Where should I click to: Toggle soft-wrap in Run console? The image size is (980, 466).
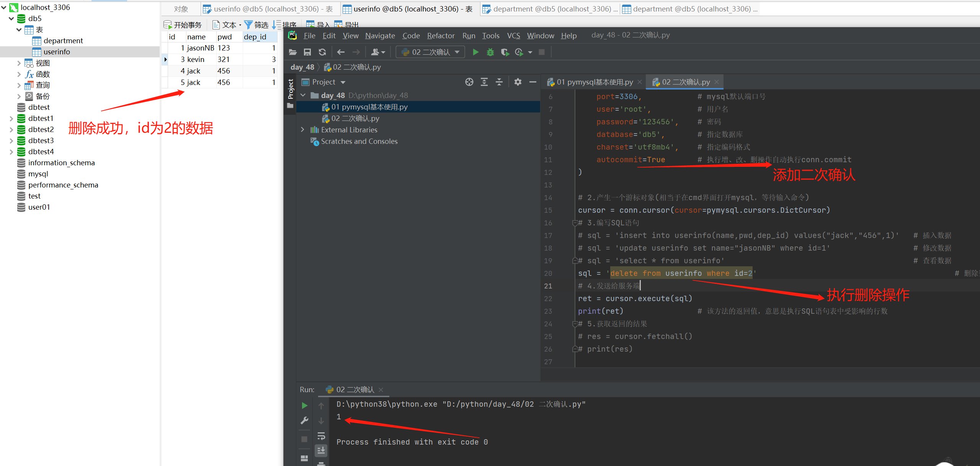tap(321, 436)
